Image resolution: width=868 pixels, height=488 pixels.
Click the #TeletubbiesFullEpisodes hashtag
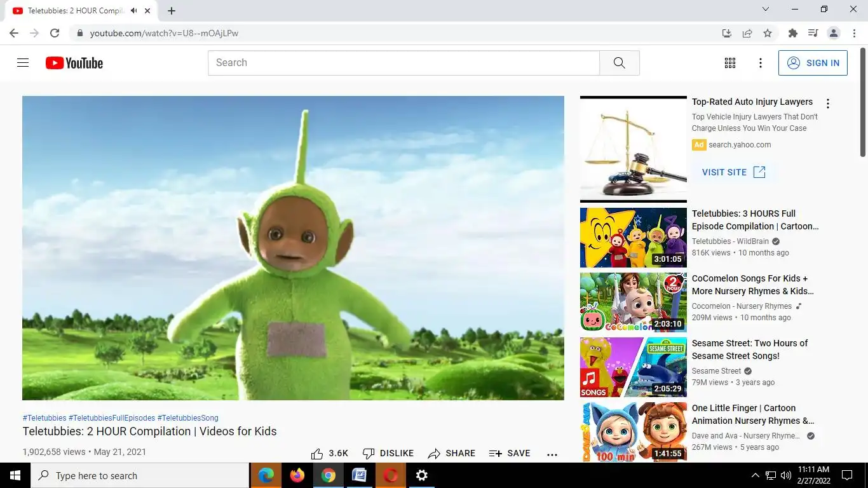point(112,418)
